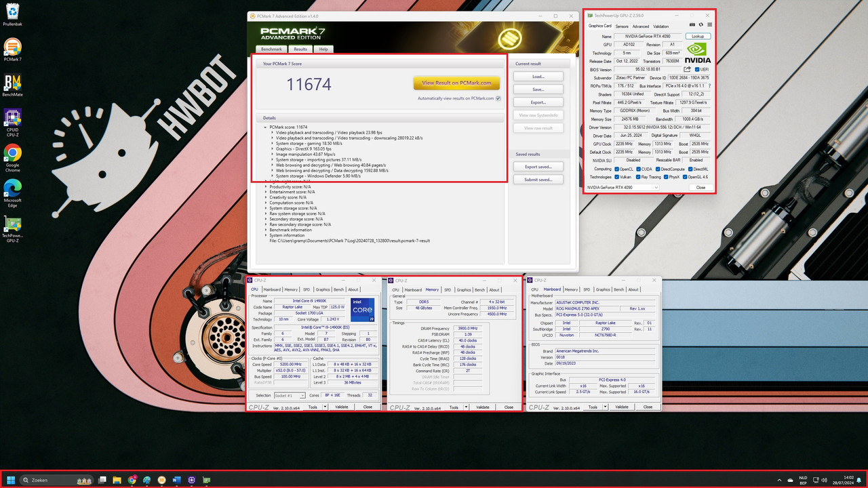Toggle the DirectML checkbox

pyautogui.click(x=690, y=169)
